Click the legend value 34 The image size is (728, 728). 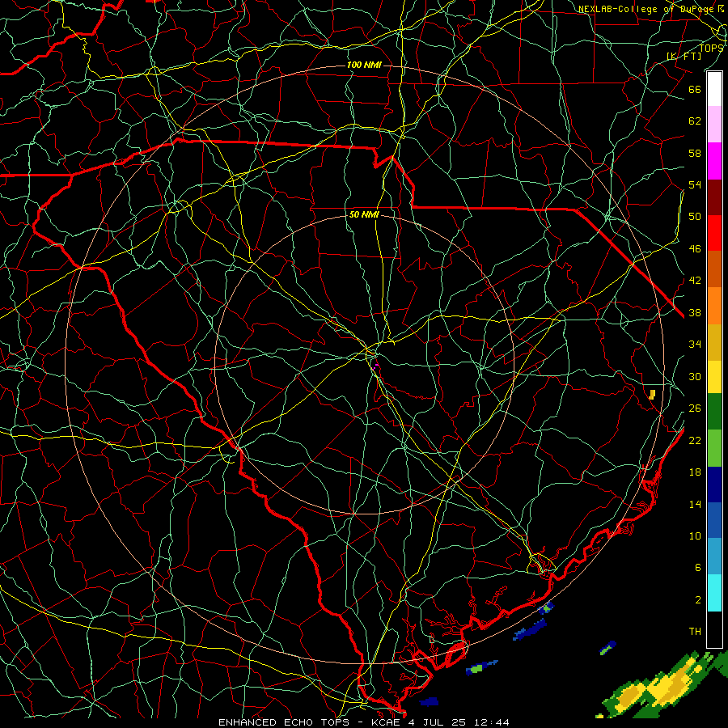(695, 345)
